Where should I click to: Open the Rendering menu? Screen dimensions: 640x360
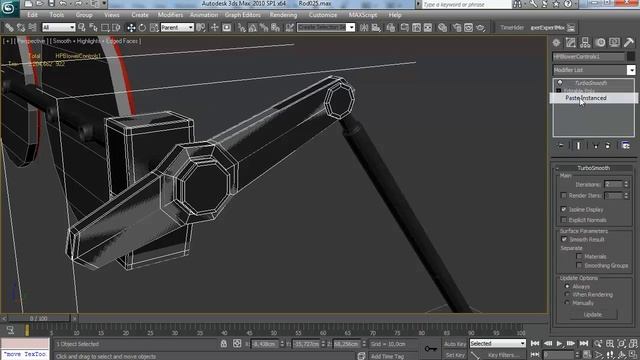click(283, 15)
